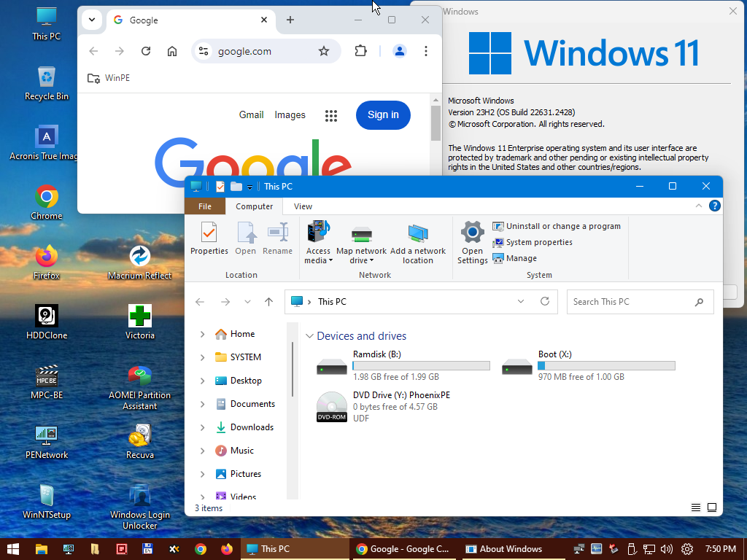Open the PENetwork desktop icon
Screen dimensions: 747x560
(x=47, y=442)
